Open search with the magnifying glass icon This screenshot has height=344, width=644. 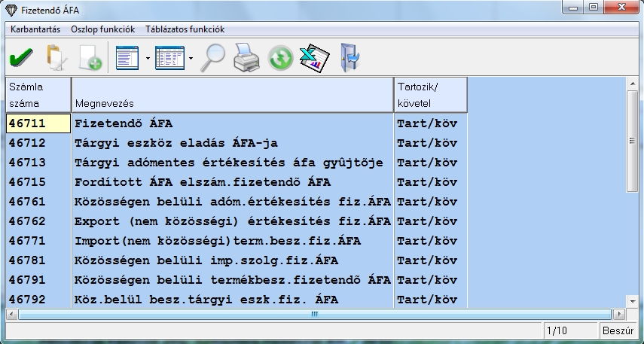pyautogui.click(x=212, y=57)
